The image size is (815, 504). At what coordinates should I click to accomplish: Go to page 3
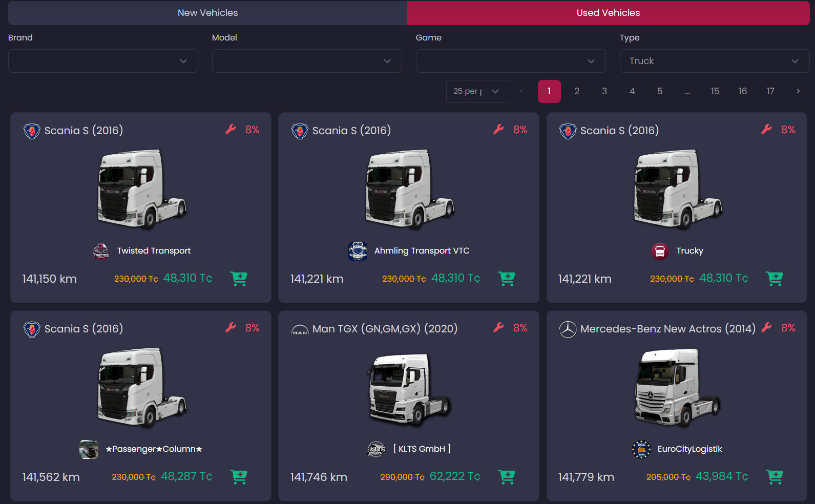coord(604,91)
